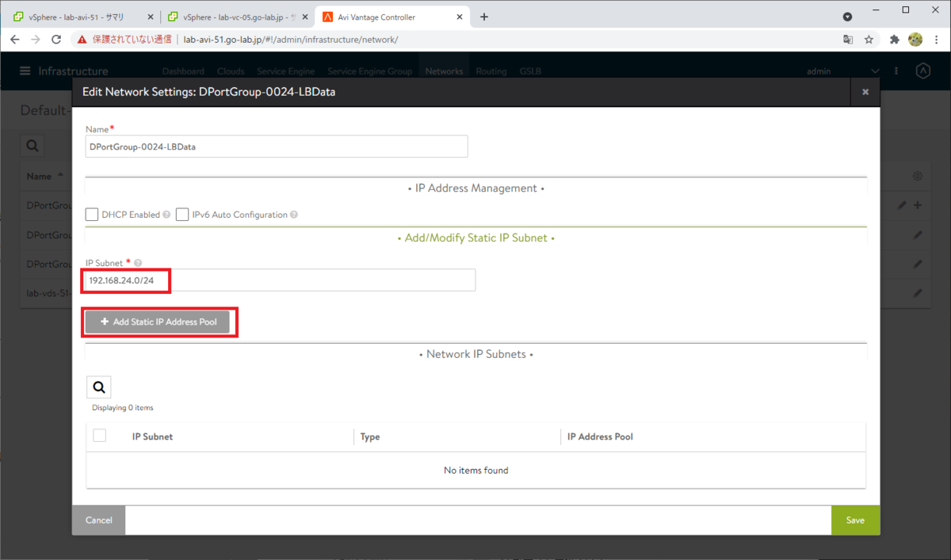Image resolution: width=951 pixels, height=560 pixels.
Task: Click the plus icon on first network row
Action: tap(918, 205)
